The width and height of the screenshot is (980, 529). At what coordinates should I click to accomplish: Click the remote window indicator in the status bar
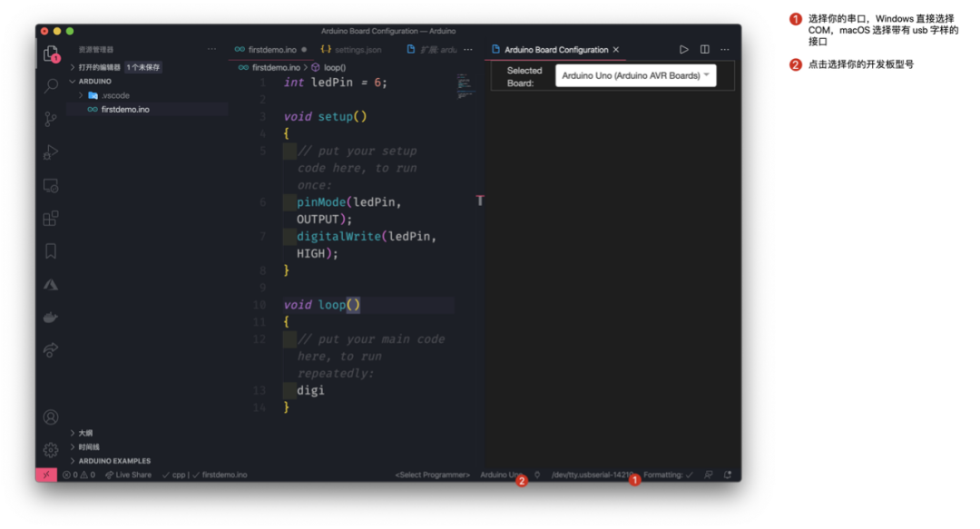46,475
